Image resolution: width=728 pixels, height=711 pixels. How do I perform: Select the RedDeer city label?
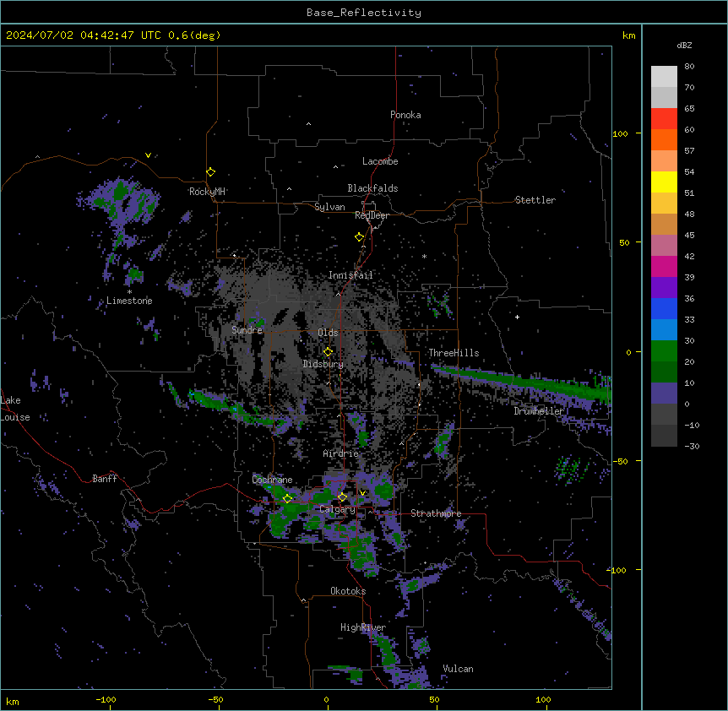point(372,215)
